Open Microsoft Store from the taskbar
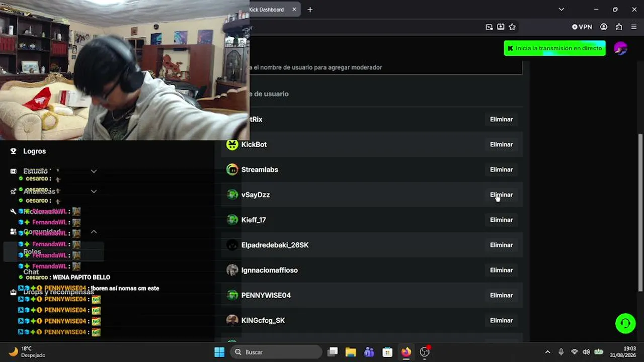Viewport: 644px width, 362px height. pos(387,352)
